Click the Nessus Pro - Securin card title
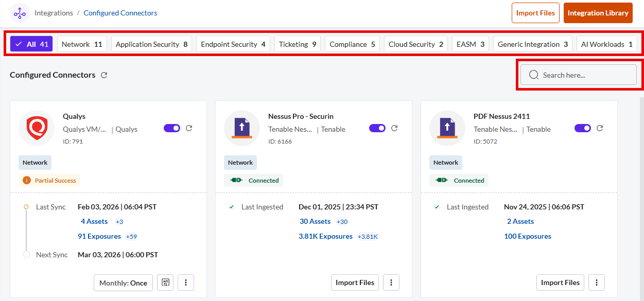This screenshot has height=301, width=644. (301, 116)
